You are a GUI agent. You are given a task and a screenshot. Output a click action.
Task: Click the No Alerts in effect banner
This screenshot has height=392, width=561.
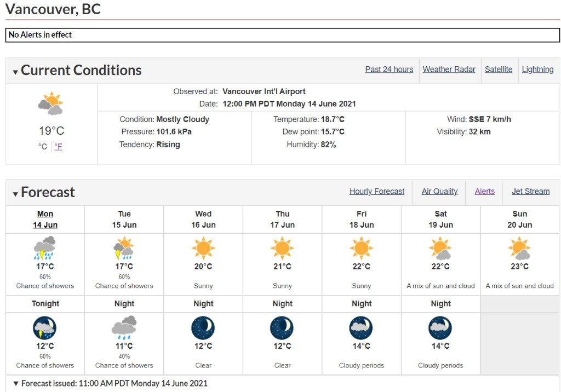coord(283,34)
